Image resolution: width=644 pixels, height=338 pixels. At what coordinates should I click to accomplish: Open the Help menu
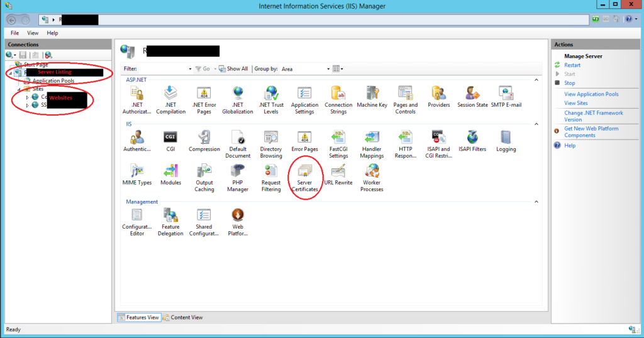pos(52,33)
